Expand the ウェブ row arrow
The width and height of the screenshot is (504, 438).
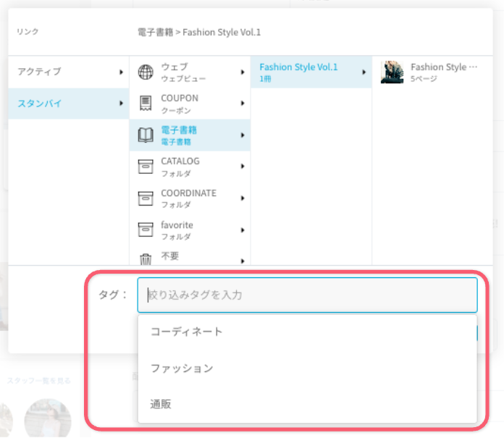pos(243,72)
